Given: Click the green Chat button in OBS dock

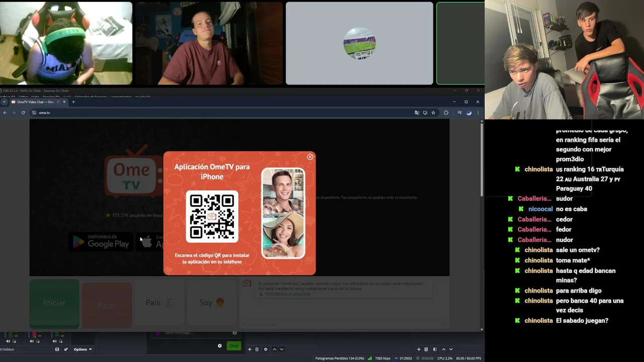Looking at the screenshot, I should pos(234,346).
